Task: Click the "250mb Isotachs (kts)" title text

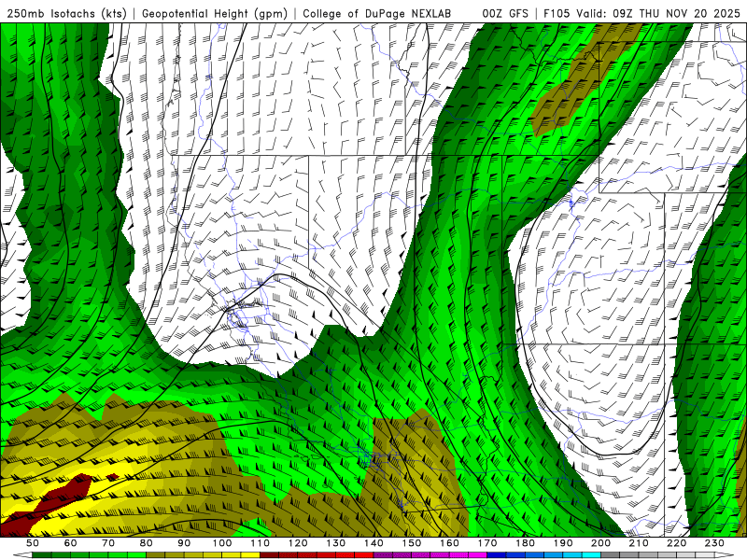Action: 67,13
